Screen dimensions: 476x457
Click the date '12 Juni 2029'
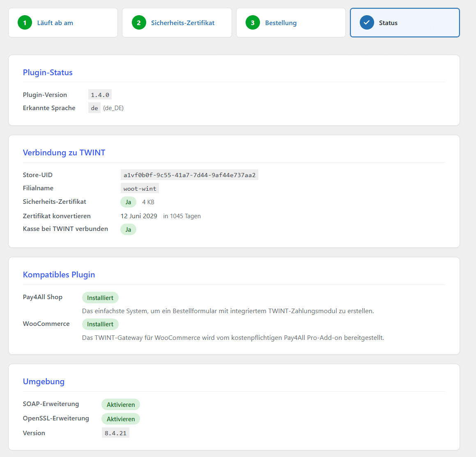click(x=139, y=216)
